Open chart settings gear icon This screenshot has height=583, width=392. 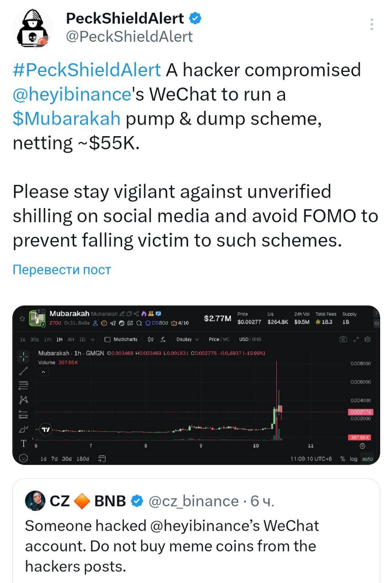(368, 339)
